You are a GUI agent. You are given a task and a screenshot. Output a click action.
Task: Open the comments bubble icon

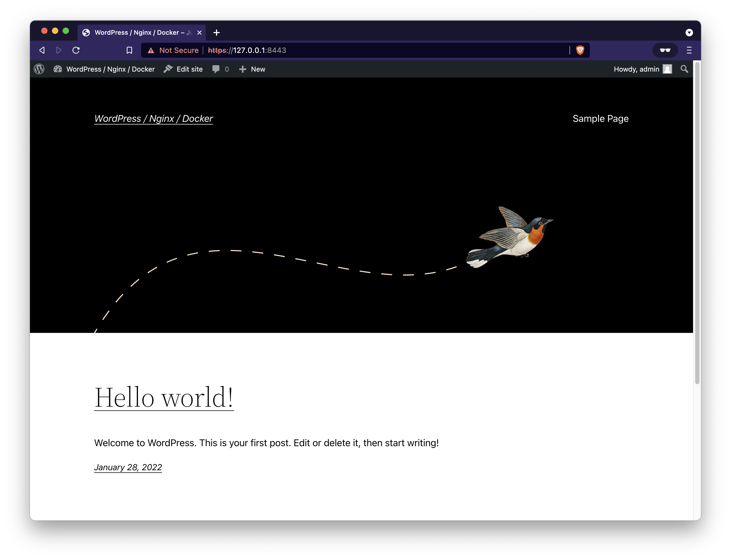pyautogui.click(x=216, y=69)
